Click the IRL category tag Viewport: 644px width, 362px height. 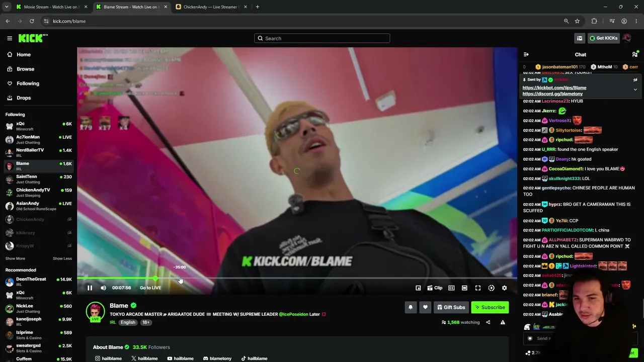(113, 322)
